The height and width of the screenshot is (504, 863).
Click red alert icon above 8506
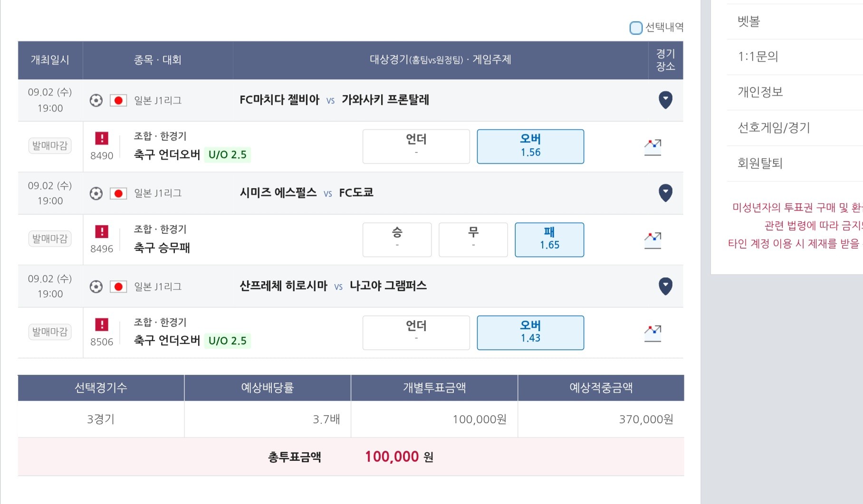point(102,324)
